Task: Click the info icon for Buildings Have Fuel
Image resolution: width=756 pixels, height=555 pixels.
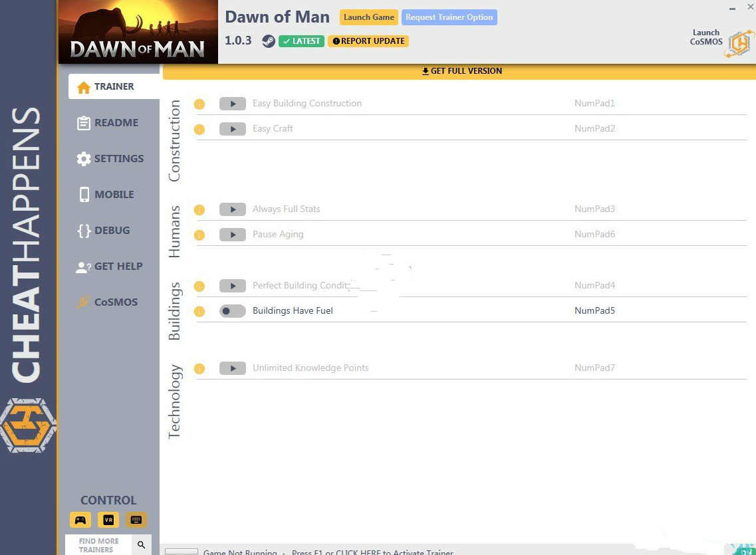Action: pos(199,312)
